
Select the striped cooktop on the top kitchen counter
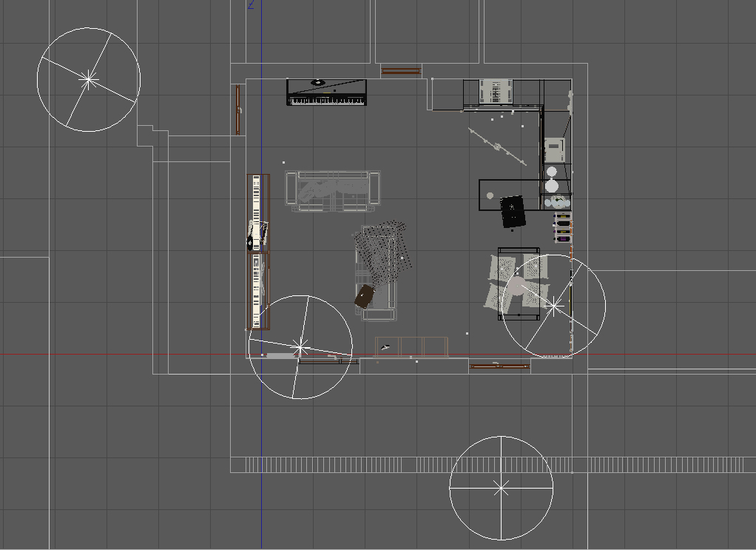(495, 91)
